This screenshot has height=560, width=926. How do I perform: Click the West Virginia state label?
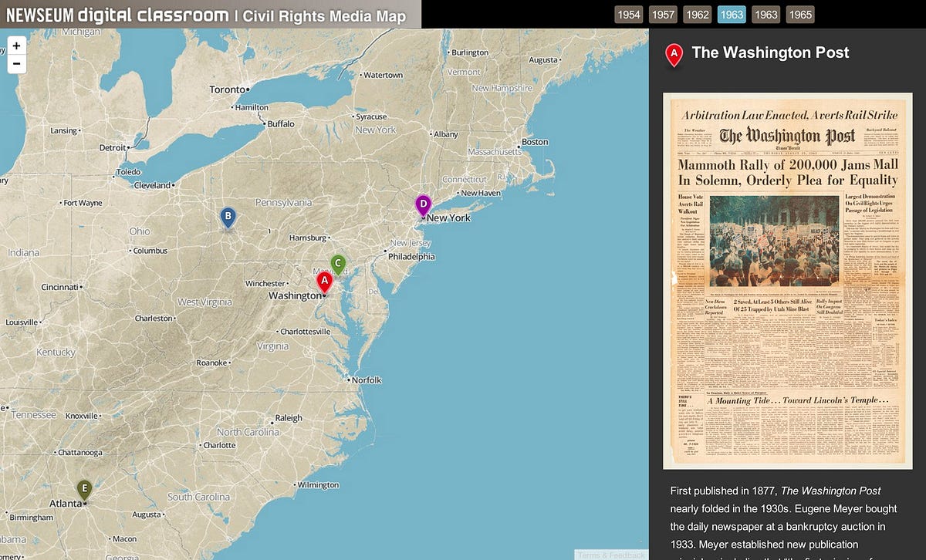click(204, 302)
